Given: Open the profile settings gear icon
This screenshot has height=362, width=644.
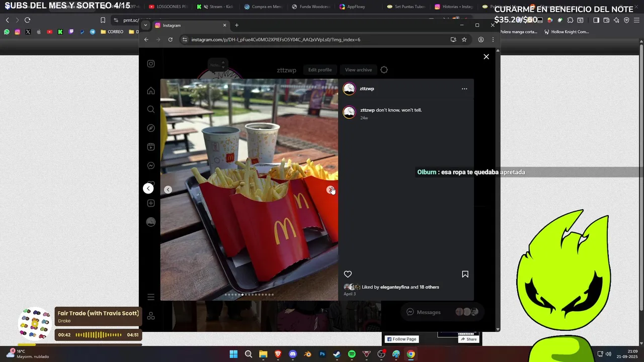Looking at the screenshot, I should coord(384,70).
